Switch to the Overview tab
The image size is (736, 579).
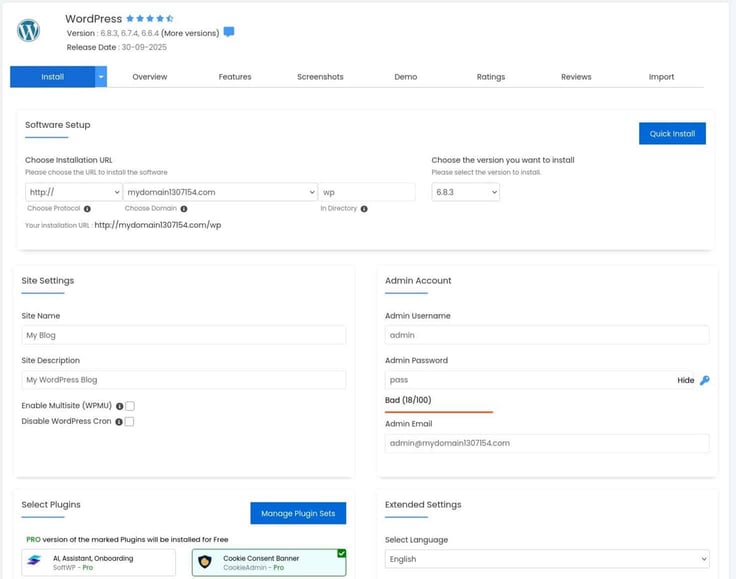click(150, 77)
